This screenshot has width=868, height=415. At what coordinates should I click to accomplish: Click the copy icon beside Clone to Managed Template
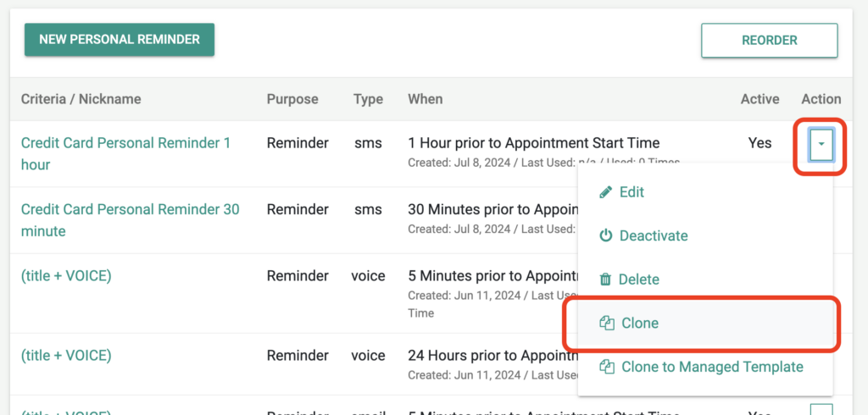607,367
